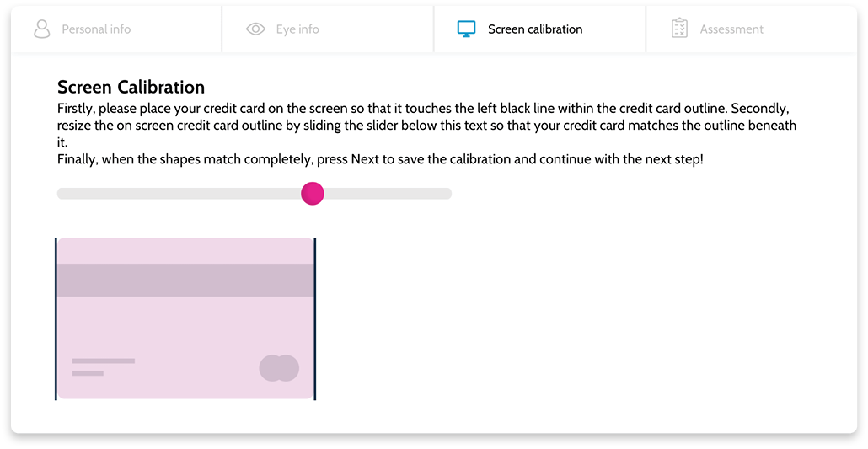Click the clipboard checklist Assessment icon

tap(679, 29)
